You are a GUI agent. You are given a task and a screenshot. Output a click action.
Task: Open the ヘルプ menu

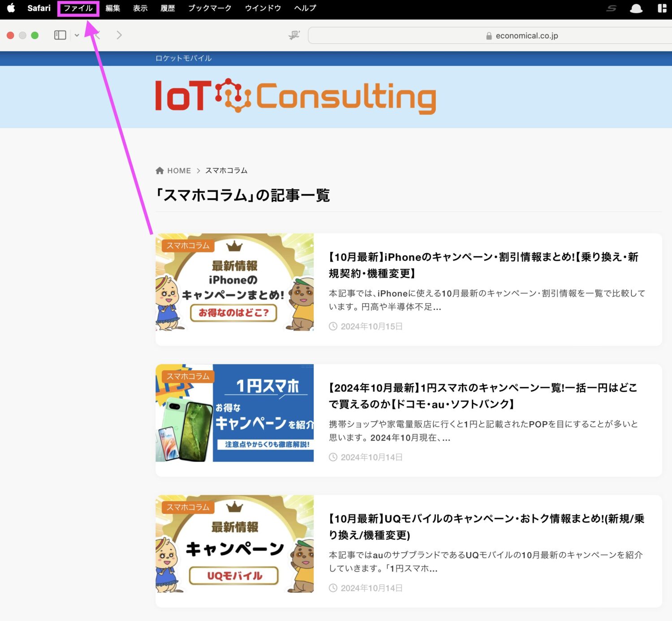click(x=305, y=8)
